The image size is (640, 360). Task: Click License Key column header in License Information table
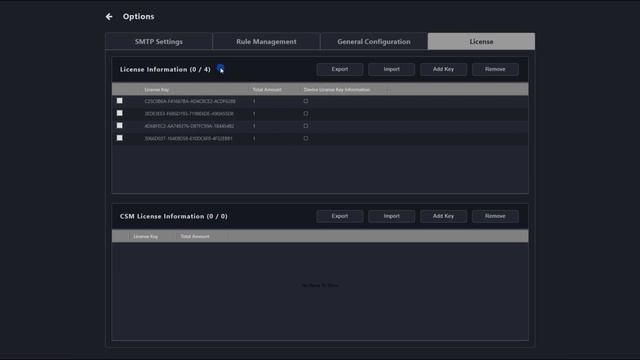pyautogui.click(x=157, y=89)
